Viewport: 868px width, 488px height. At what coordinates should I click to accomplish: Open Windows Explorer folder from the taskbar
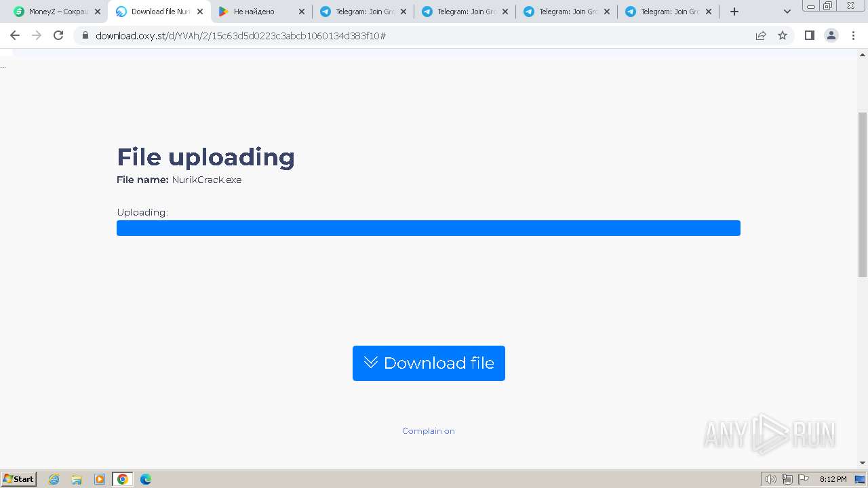click(x=77, y=479)
